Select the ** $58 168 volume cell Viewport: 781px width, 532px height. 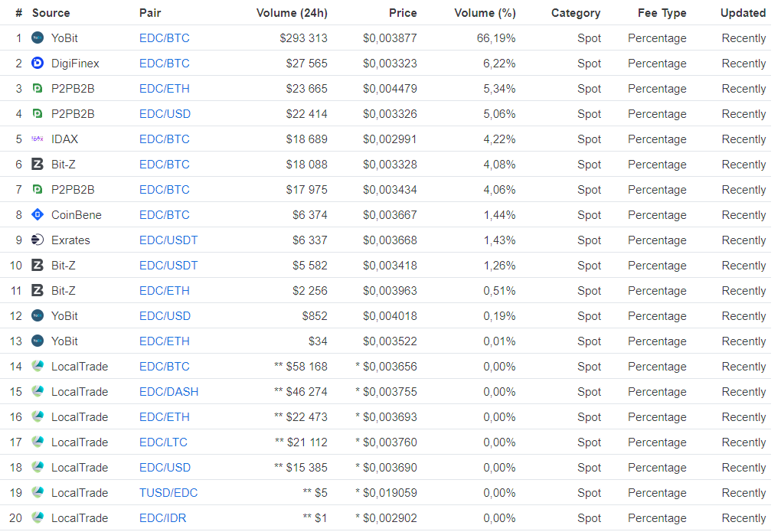(301, 367)
